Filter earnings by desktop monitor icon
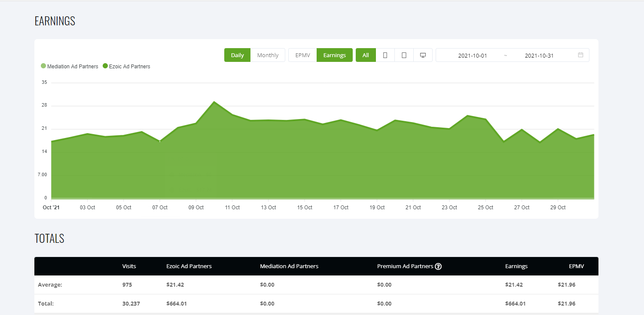The height and width of the screenshot is (315, 644). tap(423, 55)
